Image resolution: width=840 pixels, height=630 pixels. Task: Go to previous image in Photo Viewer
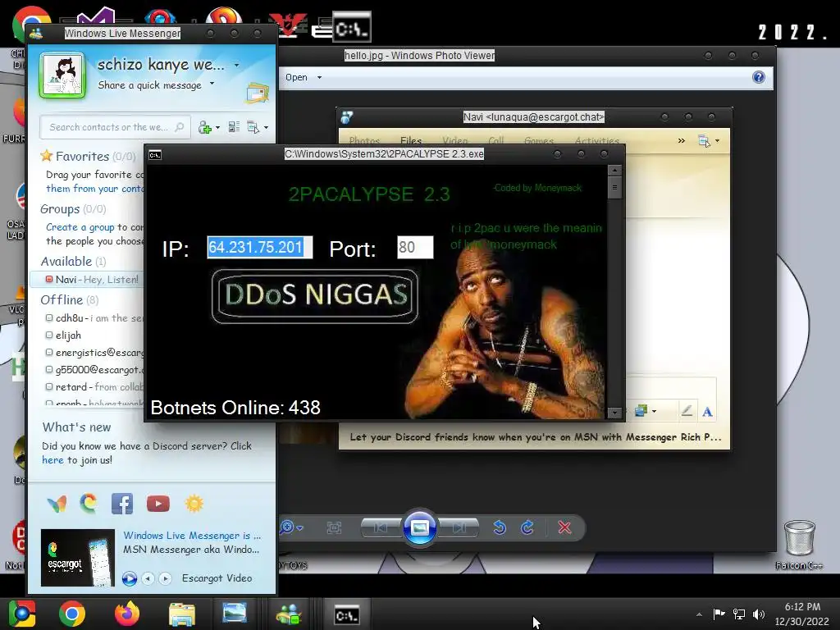click(x=381, y=527)
